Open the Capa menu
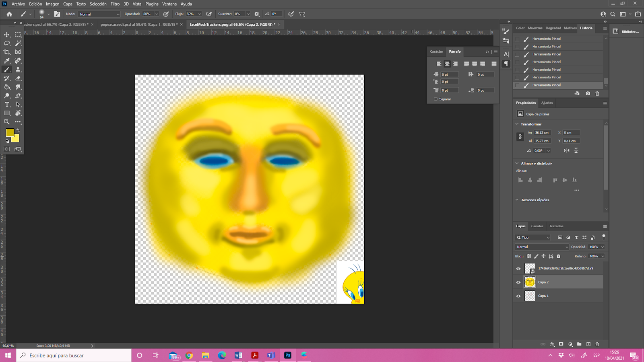 click(68, 4)
